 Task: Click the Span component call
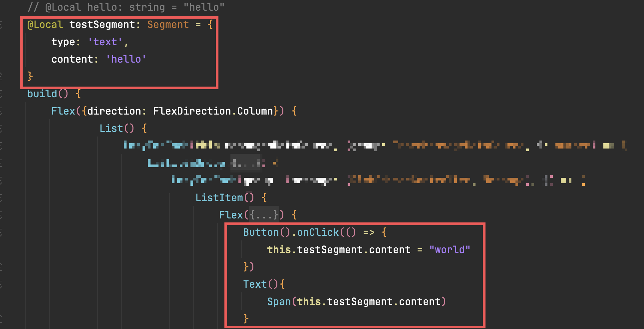pos(279,302)
